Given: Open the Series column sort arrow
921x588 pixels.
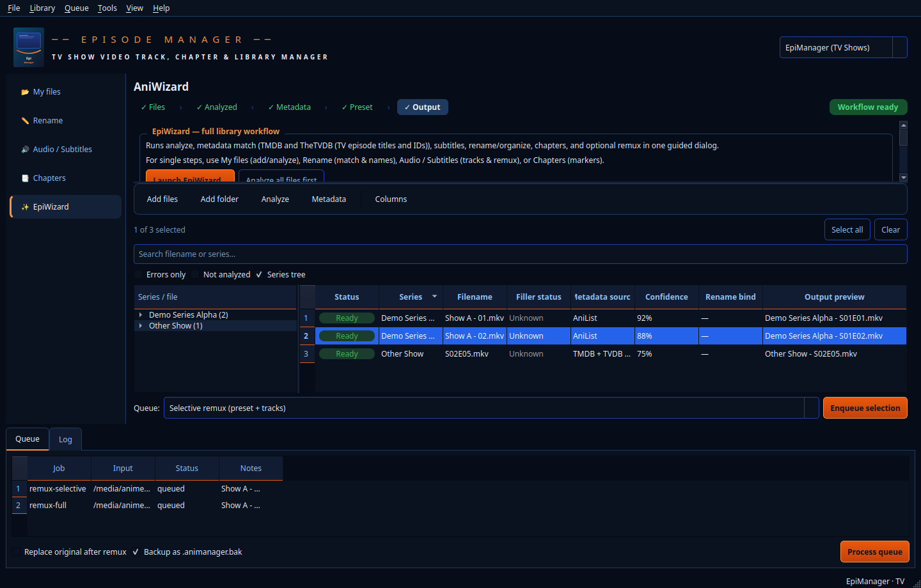Looking at the screenshot, I should (x=435, y=297).
